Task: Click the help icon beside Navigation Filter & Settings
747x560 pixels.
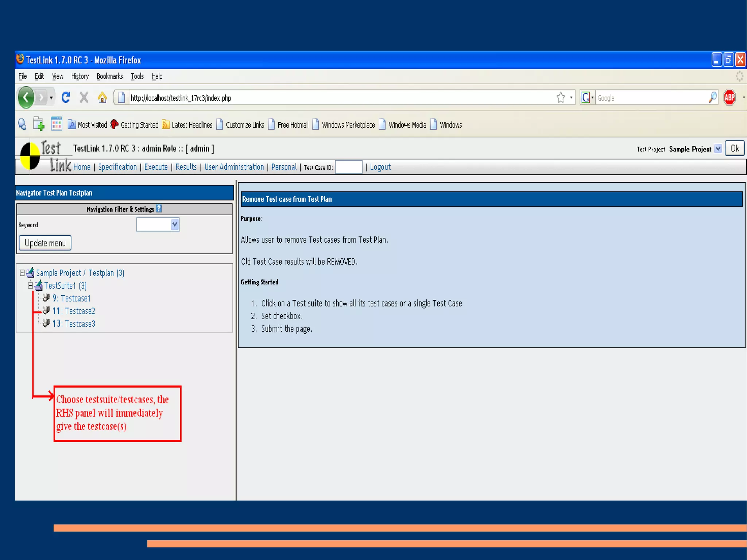Action: point(159,209)
